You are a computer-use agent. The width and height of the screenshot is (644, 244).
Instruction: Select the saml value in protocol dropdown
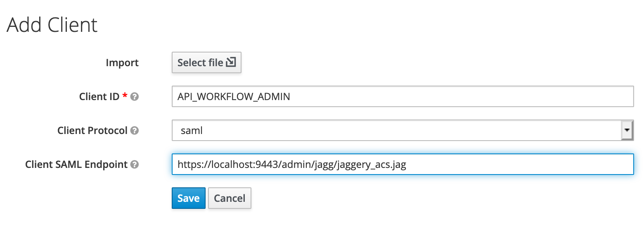192,131
